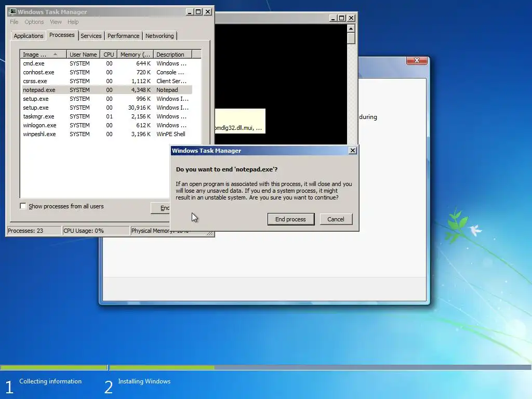Click the Task Manager title bar icon
Viewport: 532px width, 399px height.
pos(12,11)
